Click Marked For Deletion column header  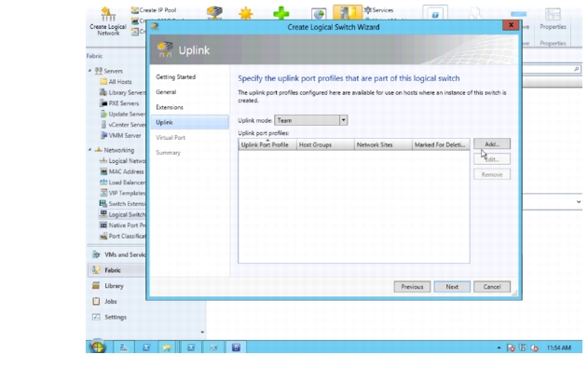(441, 144)
